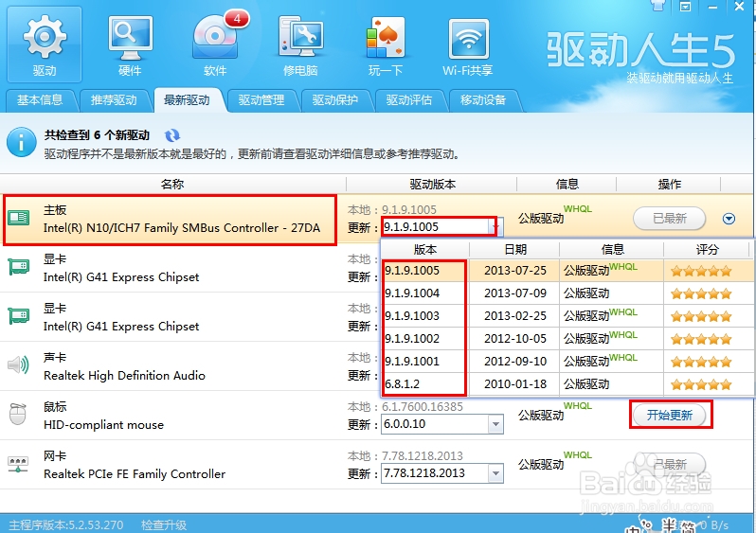The width and height of the screenshot is (756, 533).
Task: Expand the round arrow beside 已最新 on 主板 row
Action: (729, 219)
